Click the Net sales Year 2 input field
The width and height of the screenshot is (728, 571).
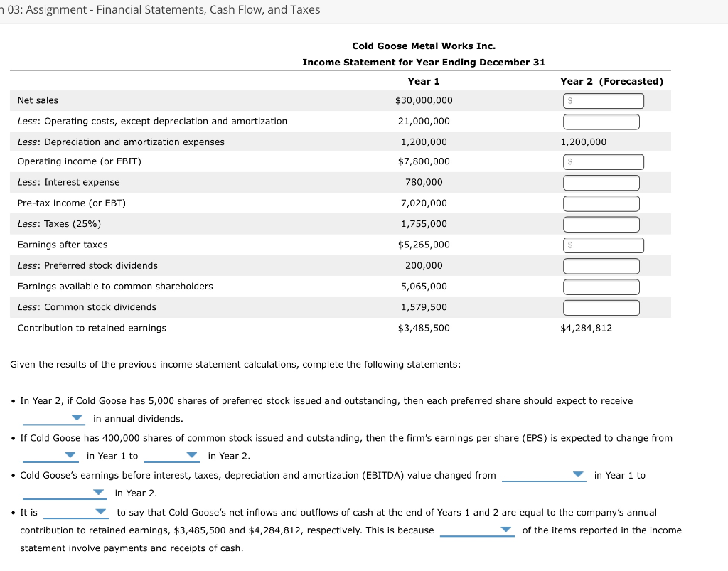(603, 100)
